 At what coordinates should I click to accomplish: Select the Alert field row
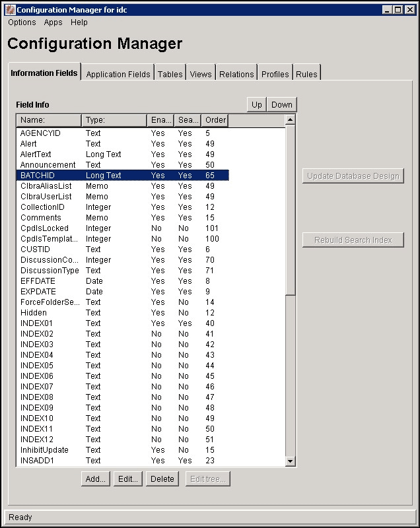pyautogui.click(x=123, y=144)
